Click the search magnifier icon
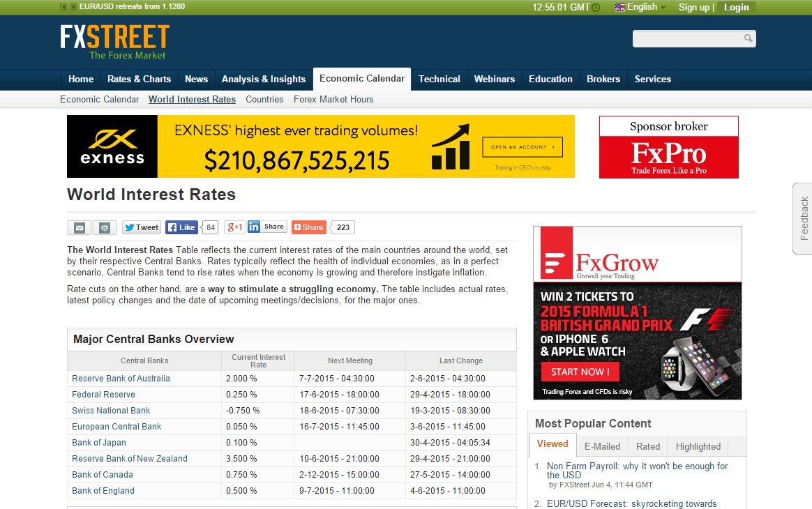 coord(748,38)
